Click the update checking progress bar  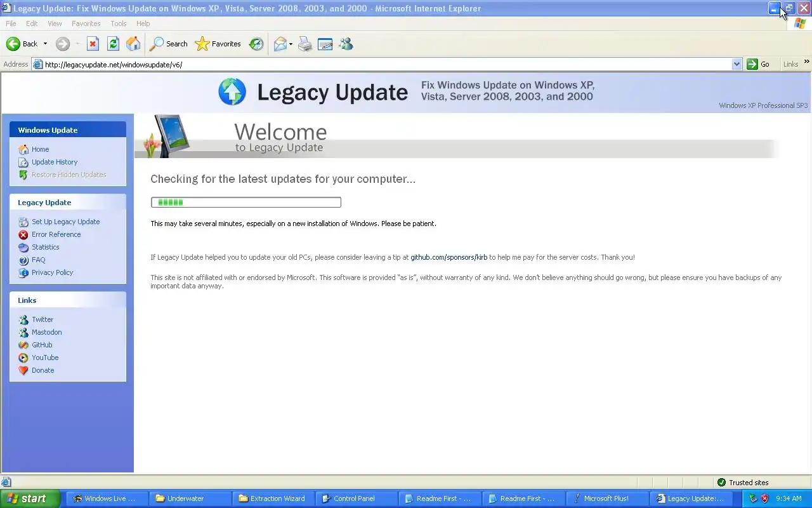[x=246, y=202]
